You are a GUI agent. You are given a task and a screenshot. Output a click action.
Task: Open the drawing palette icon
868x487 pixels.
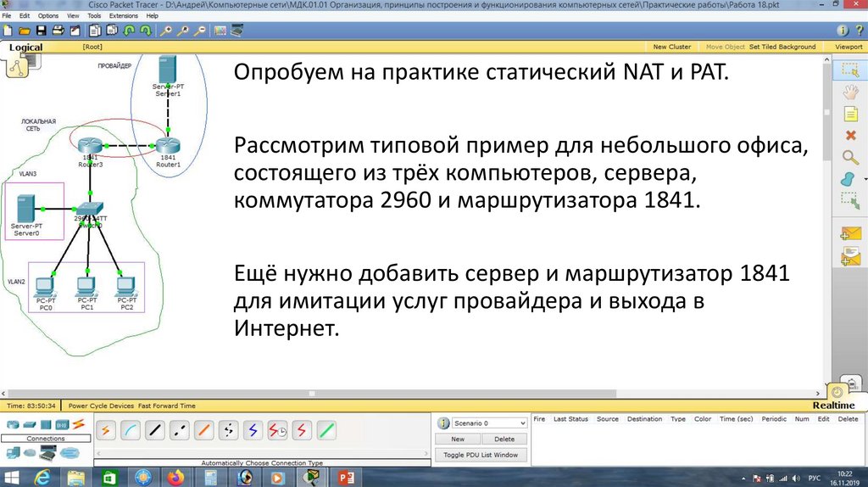220,31
